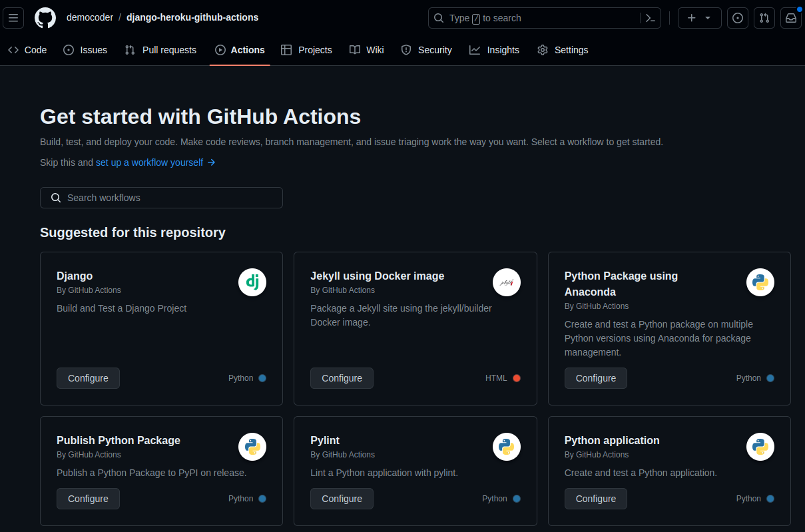Image resolution: width=805 pixels, height=532 pixels.
Task: Open the democoder profile link
Action: (x=89, y=17)
